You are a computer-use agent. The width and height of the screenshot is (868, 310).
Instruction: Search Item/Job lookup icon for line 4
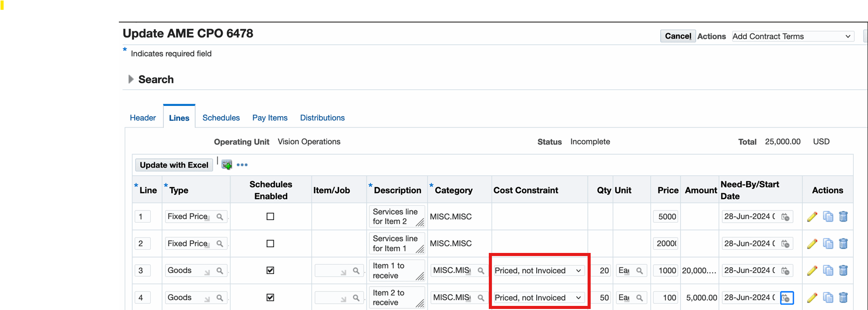point(356,298)
